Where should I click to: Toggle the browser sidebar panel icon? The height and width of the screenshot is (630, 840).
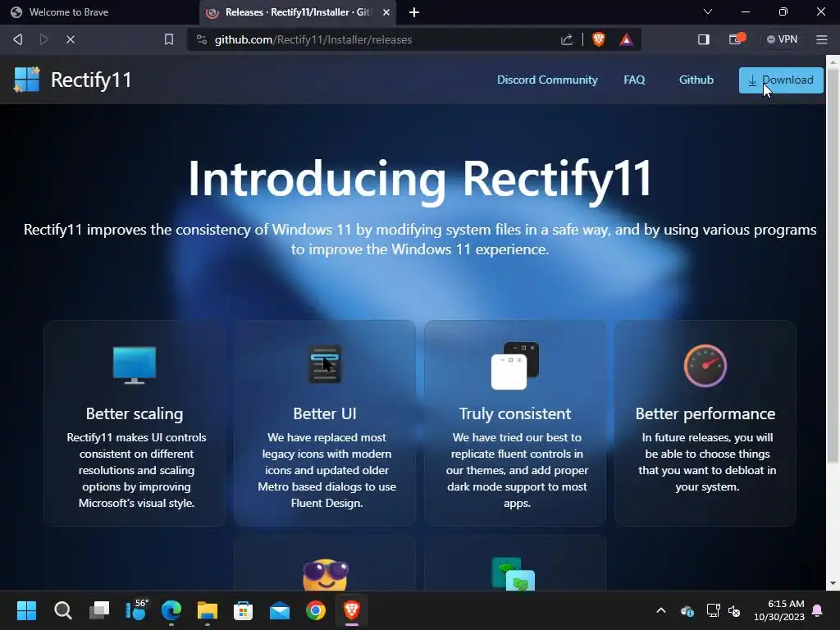tap(703, 39)
